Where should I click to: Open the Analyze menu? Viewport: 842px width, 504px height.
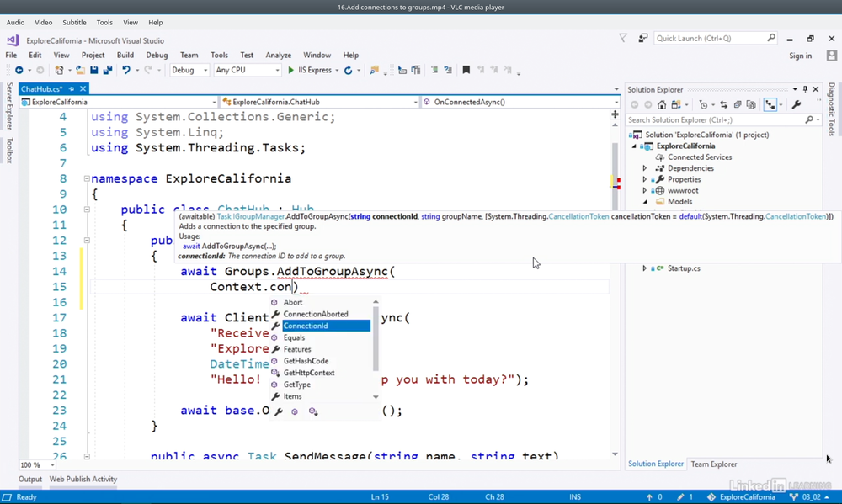(278, 56)
